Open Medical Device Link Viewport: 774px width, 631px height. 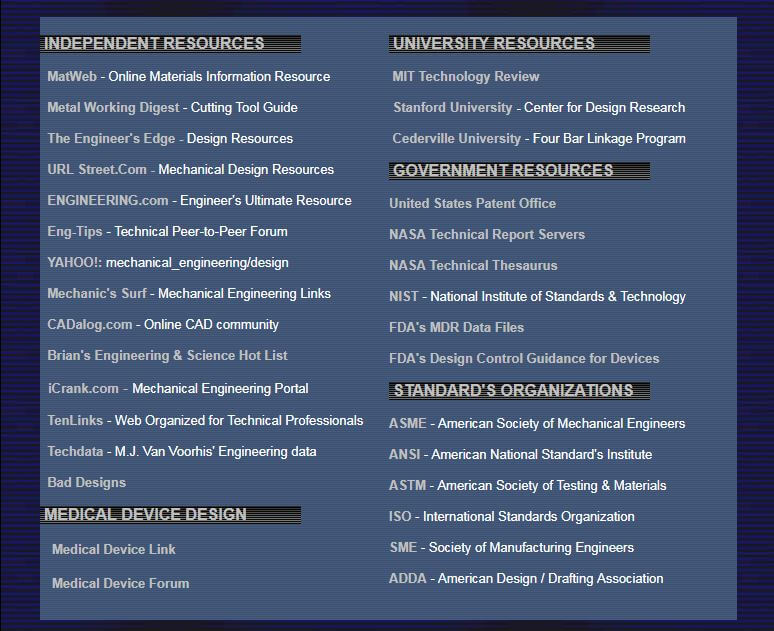[x=114, y=550]
